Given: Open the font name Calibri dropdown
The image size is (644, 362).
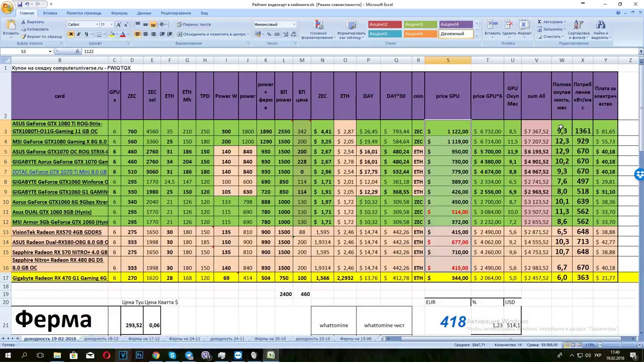Looking at the screenshot, I should pos(97,25).
